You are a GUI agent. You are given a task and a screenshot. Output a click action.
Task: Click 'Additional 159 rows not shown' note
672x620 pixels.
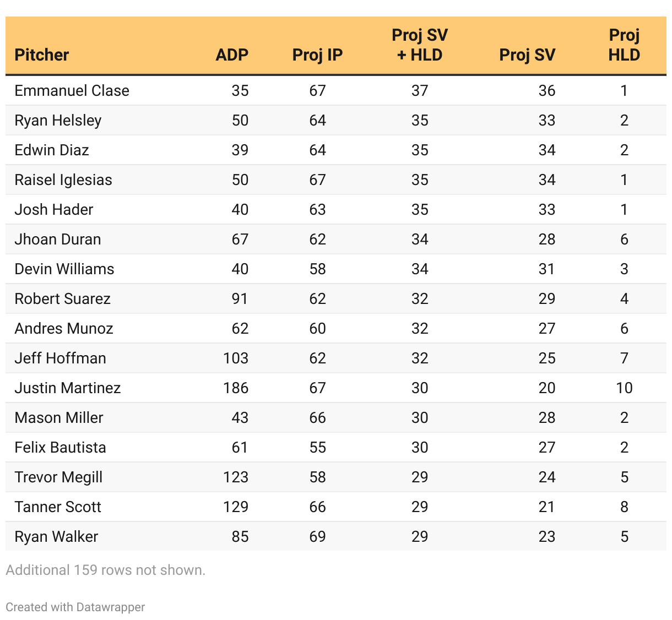[x=106, y=570]
